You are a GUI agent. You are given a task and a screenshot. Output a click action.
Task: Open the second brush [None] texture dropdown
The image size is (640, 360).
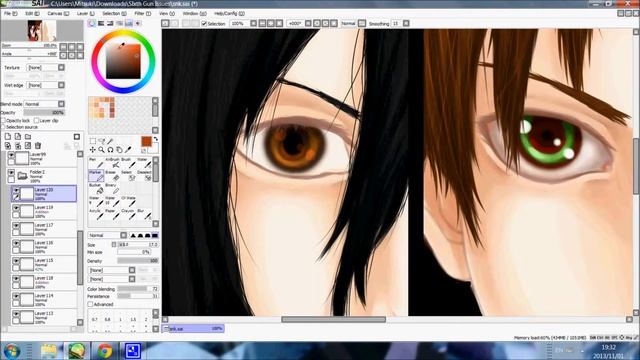(112, 279)
